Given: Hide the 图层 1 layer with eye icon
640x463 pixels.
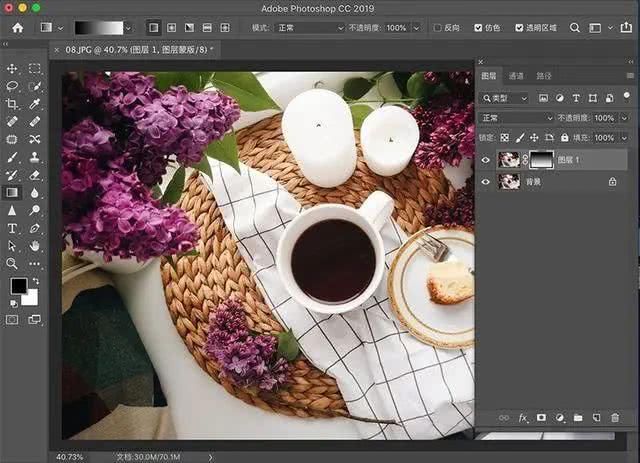Looking at the screenshot, I should pyautogui.click(x=487, y=160).
